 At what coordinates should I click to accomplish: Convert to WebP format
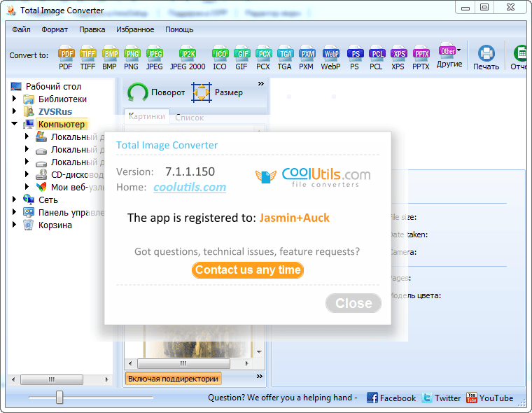click(x=331, y=57)
